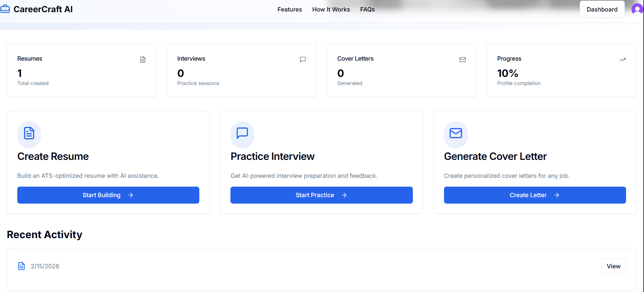Click the Recent Activity heading
644x292 pixels.
pyautogui.click(x=45, y=234)
